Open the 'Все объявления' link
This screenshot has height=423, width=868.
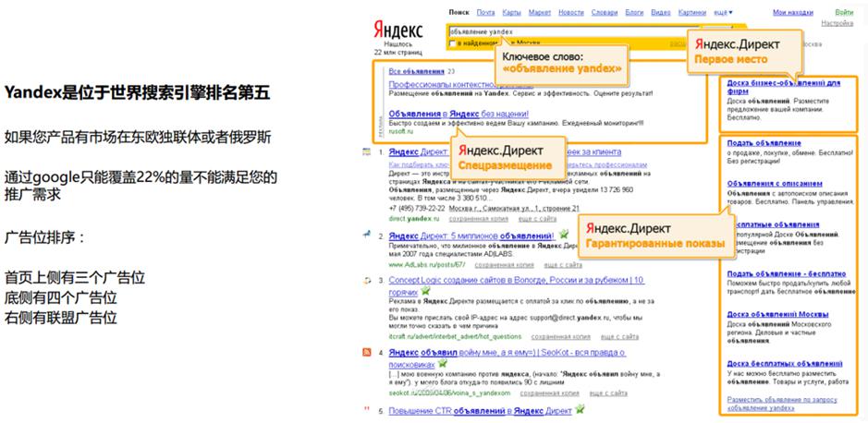[x=416, y=71]
